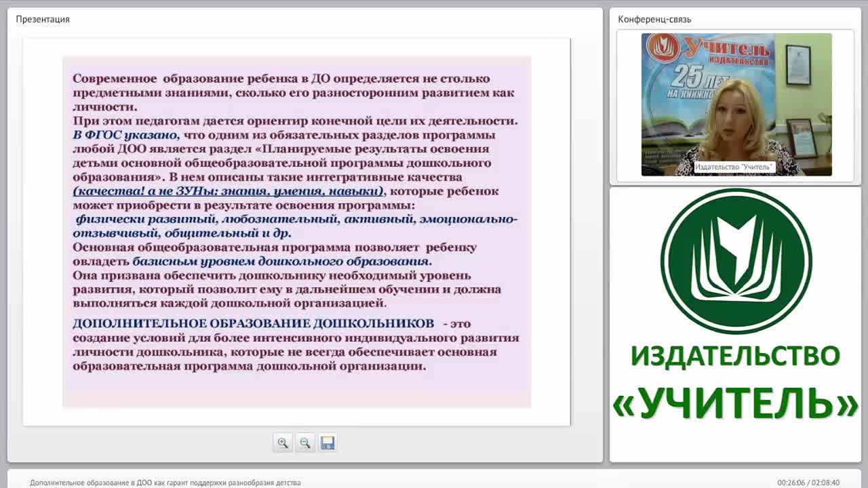Select the Презентация panel title

tap(43, 19)
